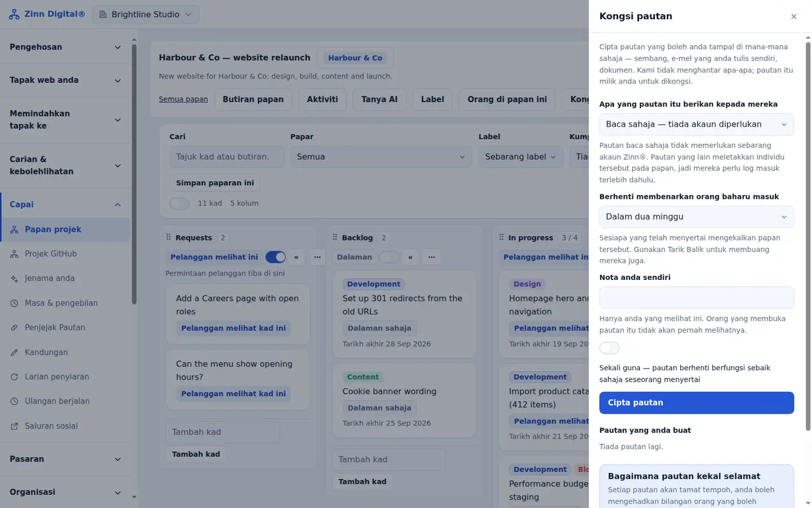
Task: Click the Ulangan berjalan clock icon
Action: 14,401
